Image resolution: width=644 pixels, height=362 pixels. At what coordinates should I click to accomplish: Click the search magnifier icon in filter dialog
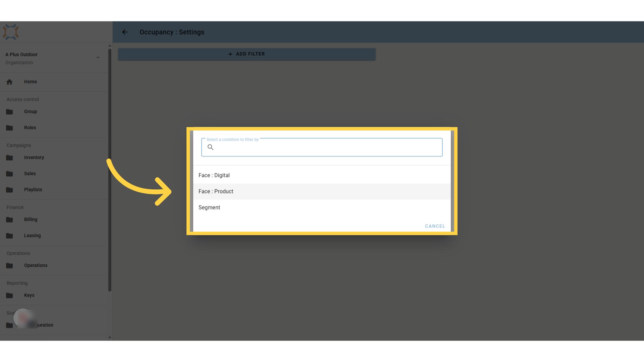coord(210,147)
